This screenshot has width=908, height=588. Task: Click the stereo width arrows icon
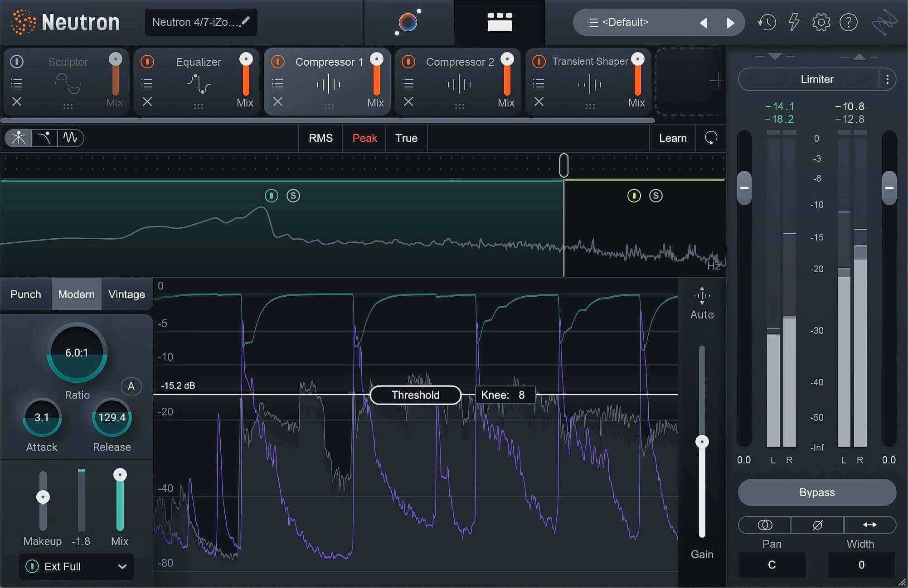[869, 525]
